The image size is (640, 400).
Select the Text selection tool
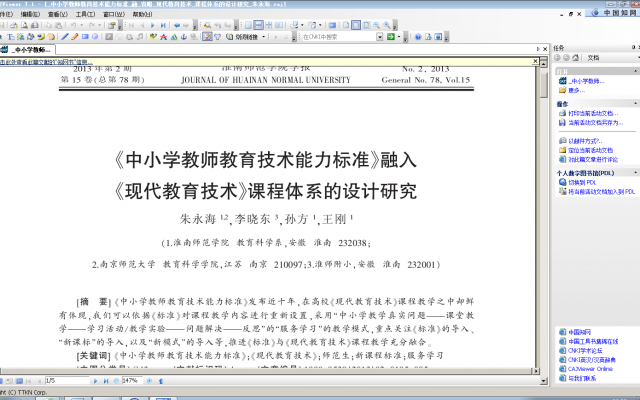click(11, 37)
